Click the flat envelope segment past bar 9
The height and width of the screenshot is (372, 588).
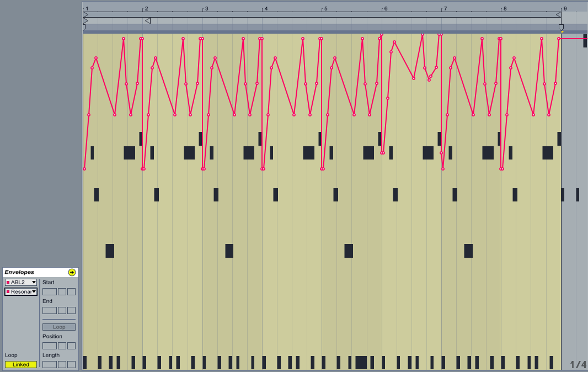click(574, 39)
